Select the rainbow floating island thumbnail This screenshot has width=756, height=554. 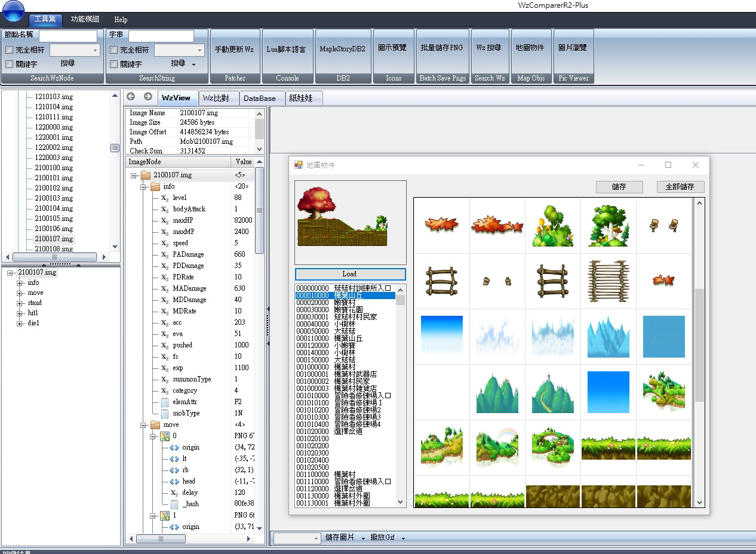497,448
